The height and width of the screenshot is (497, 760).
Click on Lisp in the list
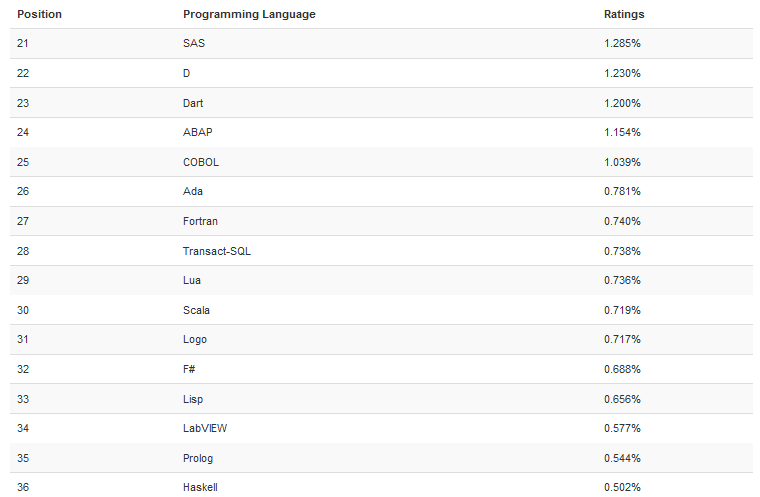pyautogui.click(x=193, y=400)
